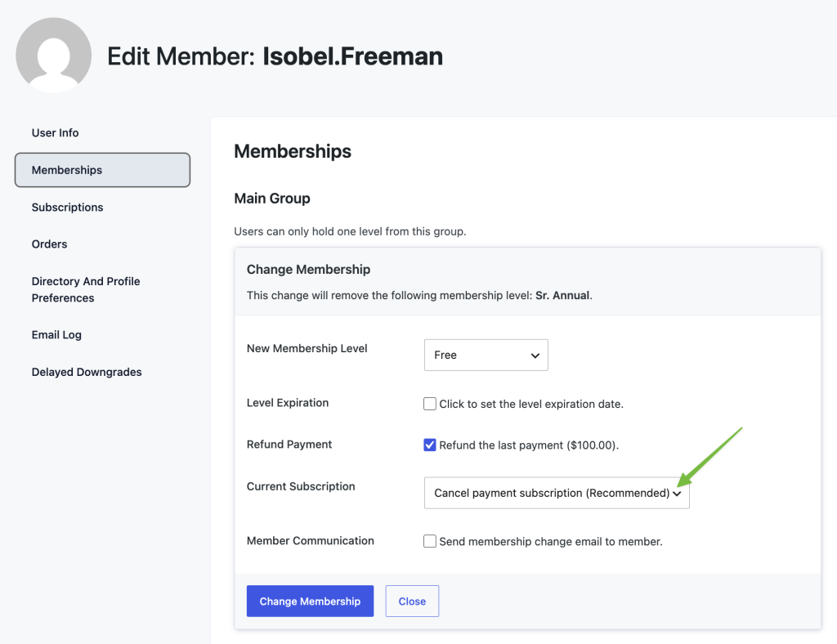Click the 'Memberships' page heading
837x644 pixels.
(293, 151)
